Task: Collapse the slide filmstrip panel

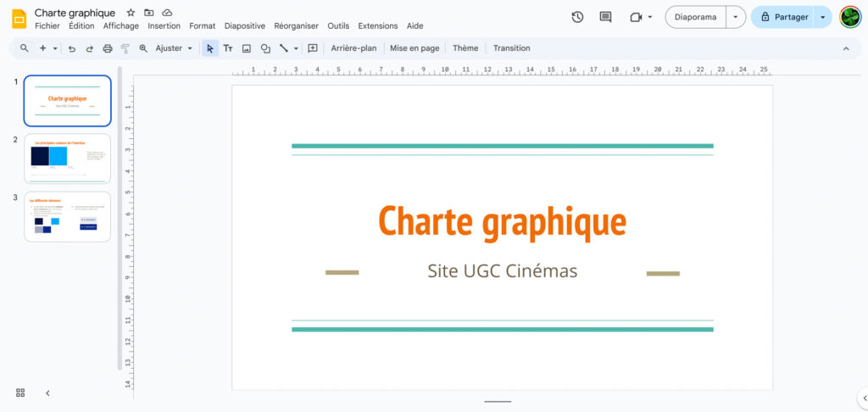Action: (x=47, y=393)
